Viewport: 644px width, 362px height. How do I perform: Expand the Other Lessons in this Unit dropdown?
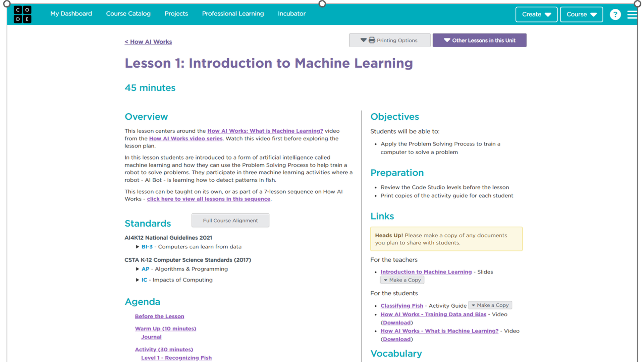[x=479, y=40]
